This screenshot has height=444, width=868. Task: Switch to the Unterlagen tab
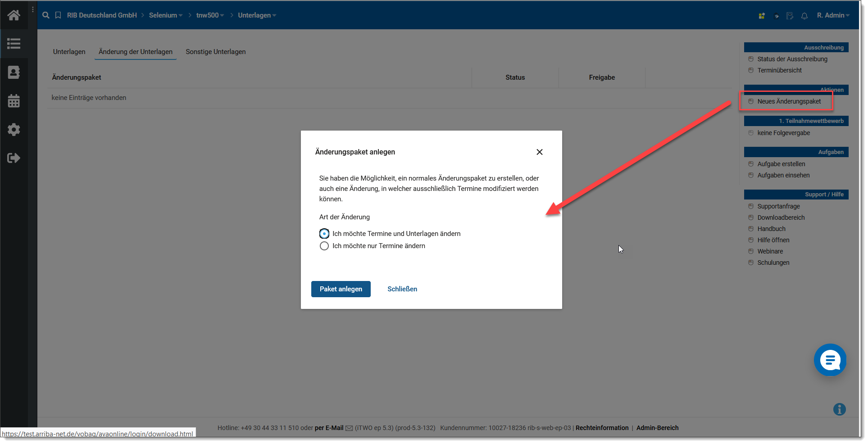click(69, 52)
